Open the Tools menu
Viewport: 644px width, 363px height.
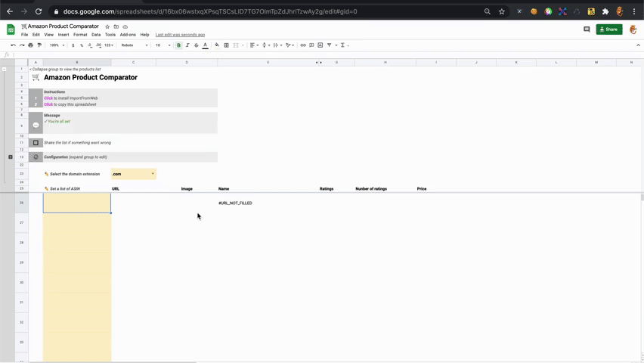[x=110, y=35]
